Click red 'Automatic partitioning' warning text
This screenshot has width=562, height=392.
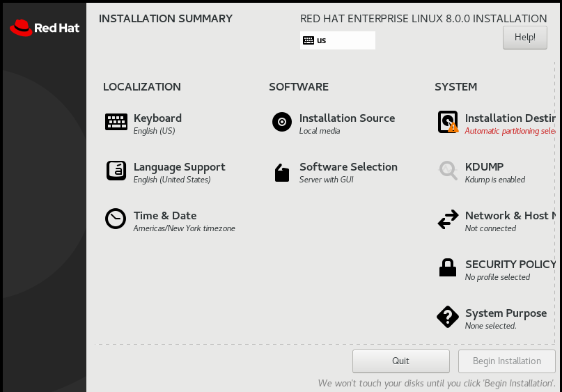(x=510, y=131)
